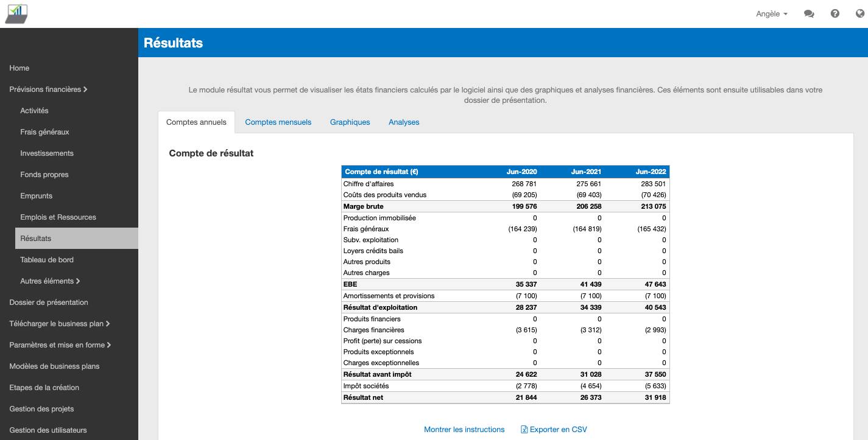Open the Angèle user dropdown

[772, 14]
